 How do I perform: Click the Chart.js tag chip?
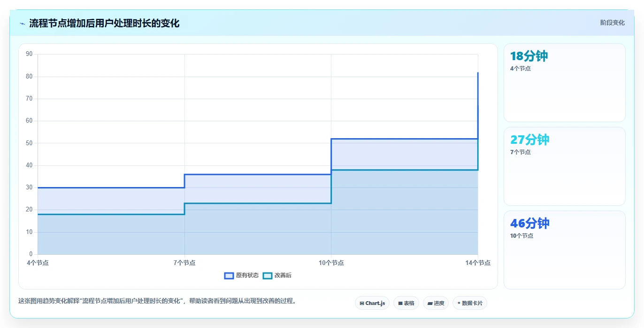(372, 303)
